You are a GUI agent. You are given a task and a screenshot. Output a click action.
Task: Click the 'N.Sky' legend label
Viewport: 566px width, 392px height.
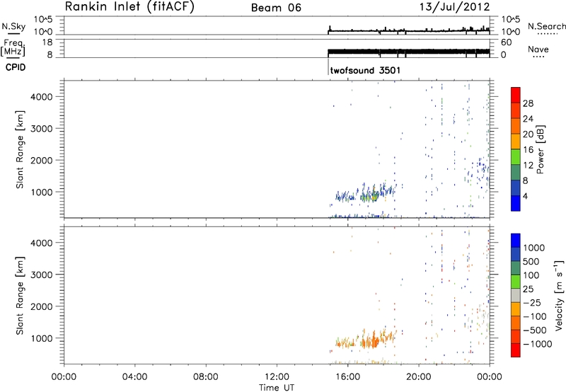click(x=13, y=26)
